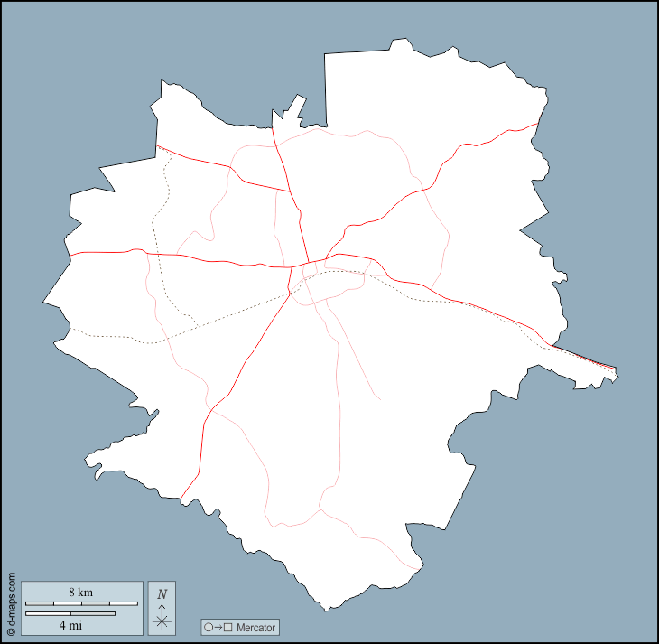Click the circle-to-square projection icon

click(218, 627)
